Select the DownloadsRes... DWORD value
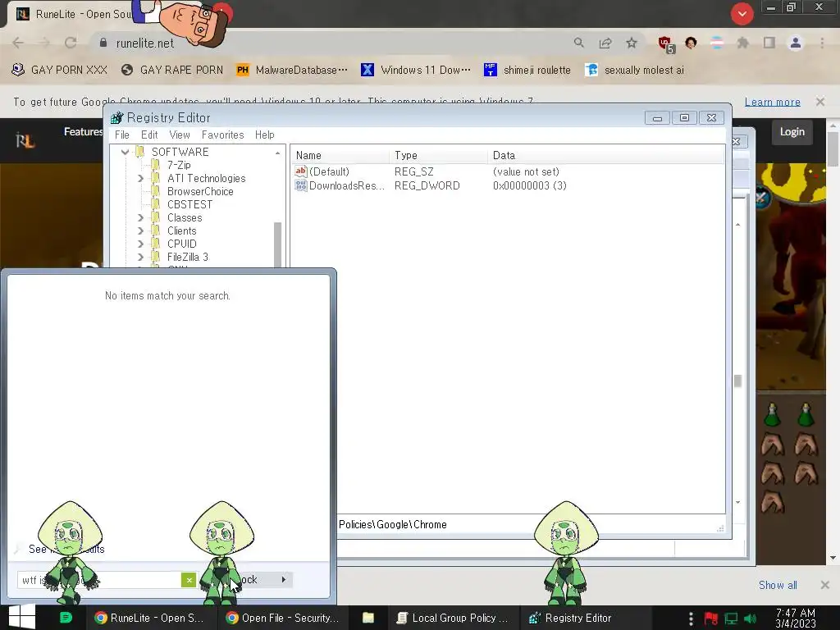840x630 pixels. pyautogui.click(x=346, y=186)
